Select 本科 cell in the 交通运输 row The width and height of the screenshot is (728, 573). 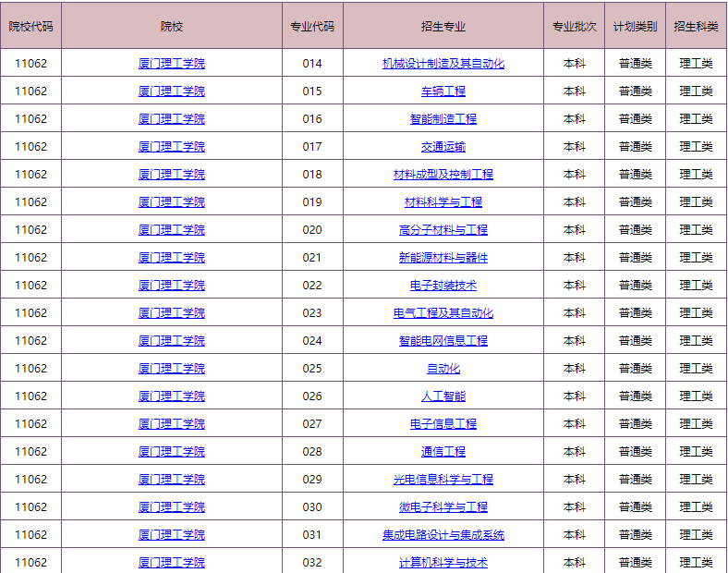point(574,147)
